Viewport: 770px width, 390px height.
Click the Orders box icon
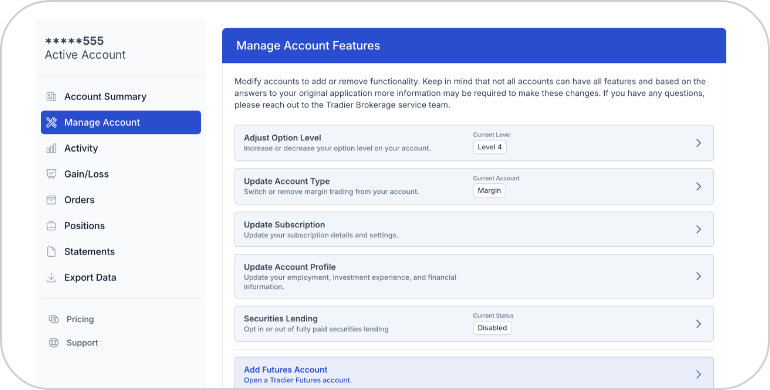pyautogui.click(x=51, y=200)
